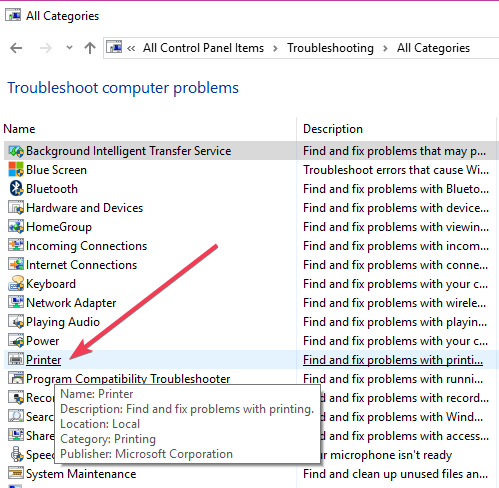The width and height of the screenshot is (499, 488).
Task: Sort list by the Description column header
Action: 396,129
